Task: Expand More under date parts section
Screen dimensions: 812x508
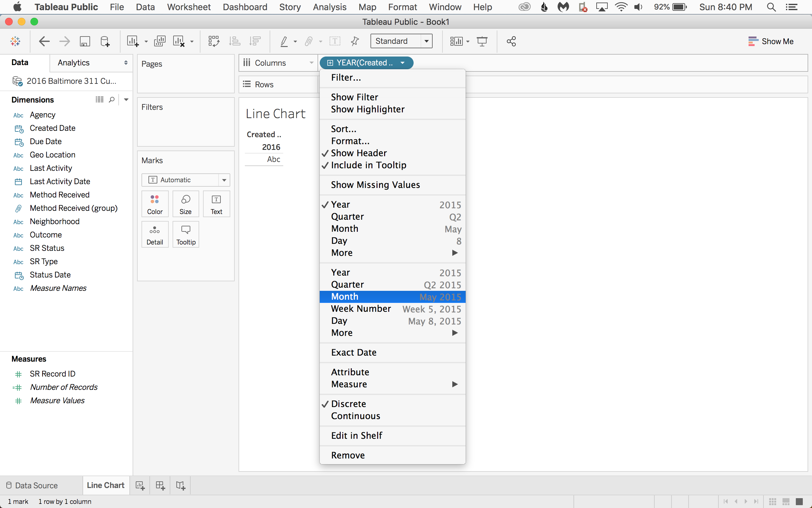Action: coord(393,253)
